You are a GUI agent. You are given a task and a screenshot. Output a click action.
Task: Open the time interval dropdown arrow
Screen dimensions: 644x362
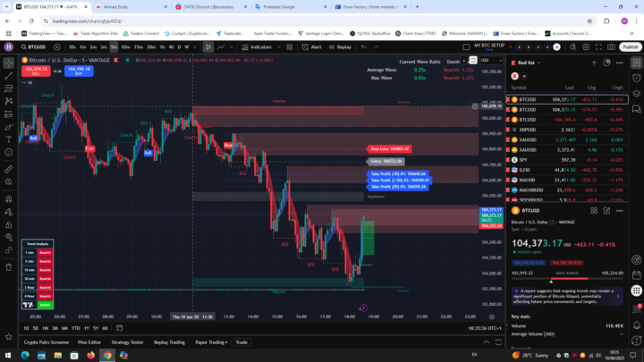[195, 47]
